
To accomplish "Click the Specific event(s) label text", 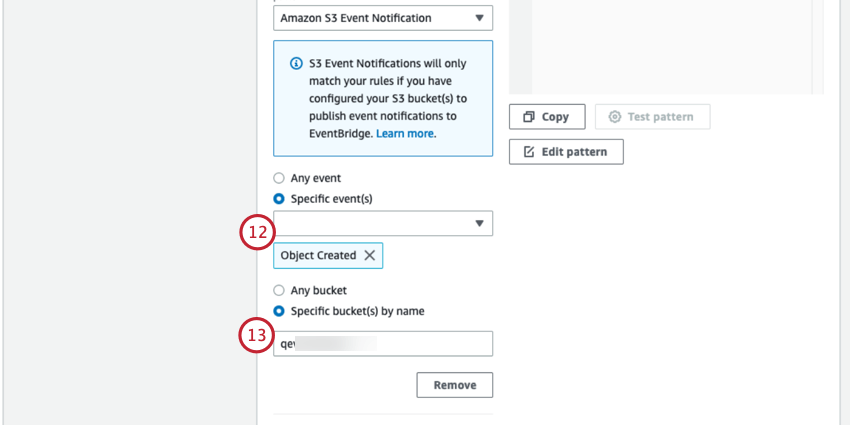I will [331, 199].
